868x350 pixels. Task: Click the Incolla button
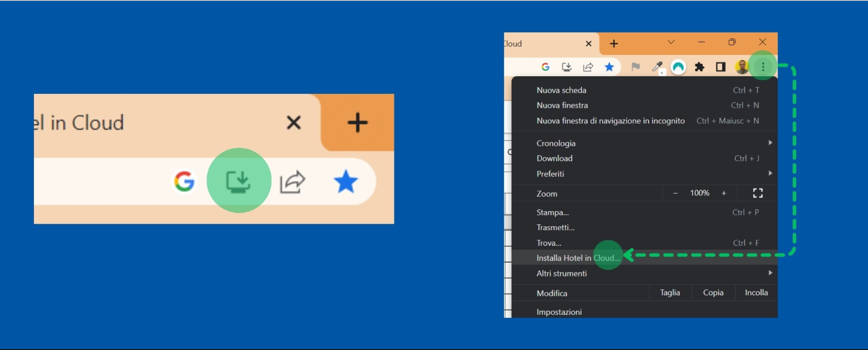click(756, 293)
